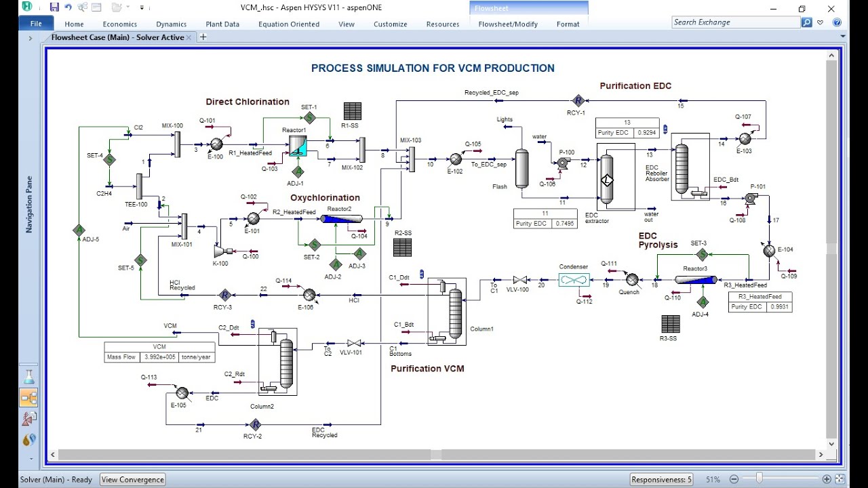The height and width of the screenshot is (488, 868).
Task: Select the EDC extractor column icon
Action: click(x=606, y=180)
